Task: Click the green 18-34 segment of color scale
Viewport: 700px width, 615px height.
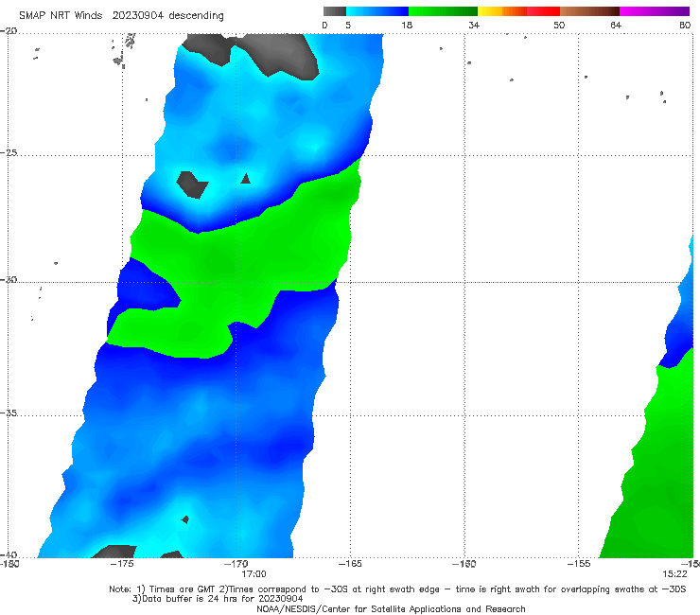Action: pyautogui.click(x=443, y=11)
